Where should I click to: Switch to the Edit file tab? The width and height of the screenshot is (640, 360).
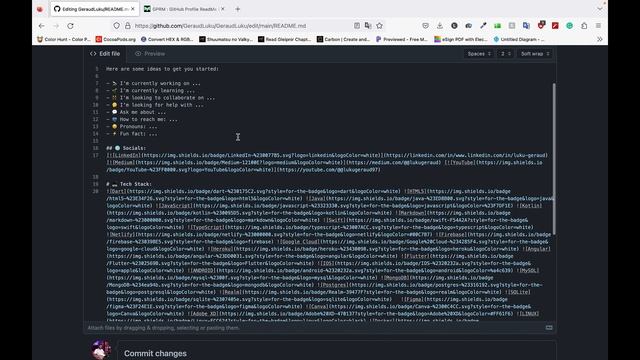(x=105, y=54)
